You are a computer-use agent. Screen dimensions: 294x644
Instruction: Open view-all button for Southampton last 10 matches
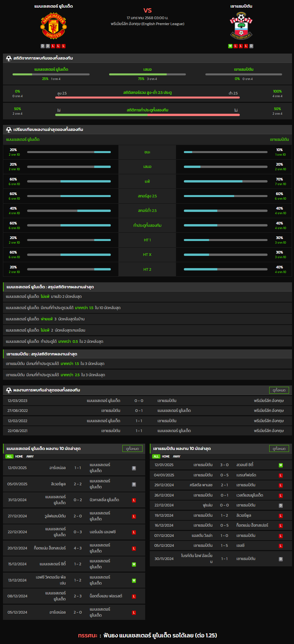[279, 449]
